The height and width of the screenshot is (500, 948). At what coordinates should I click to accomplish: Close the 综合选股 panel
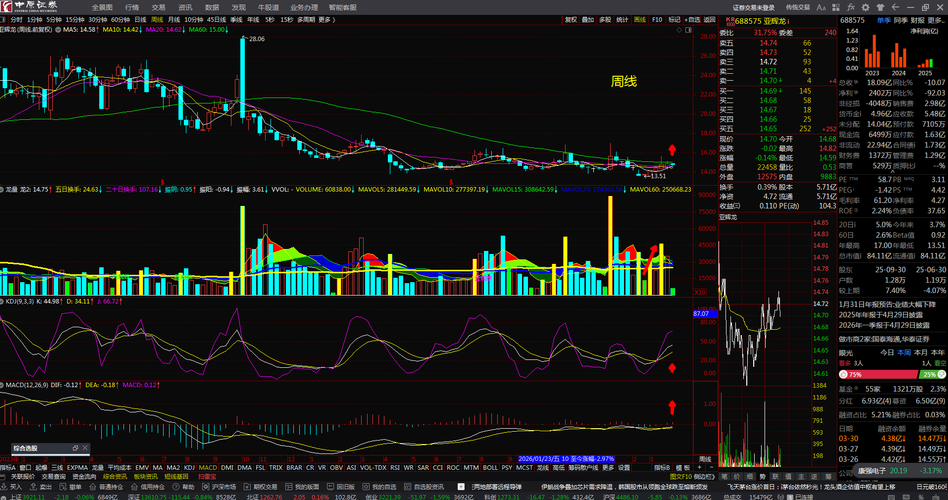point(85,448)
